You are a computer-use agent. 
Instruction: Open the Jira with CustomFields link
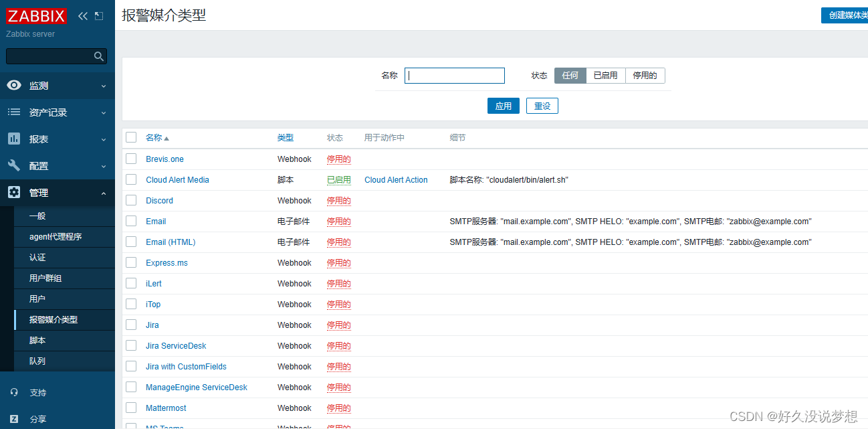point(186,367)
